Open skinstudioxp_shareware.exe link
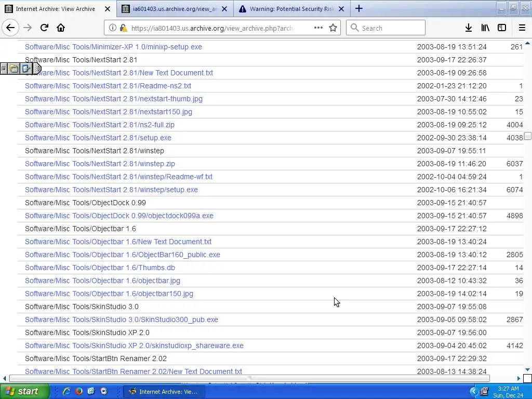Screen dimensions: 532x399 click(x=134, y=345)
